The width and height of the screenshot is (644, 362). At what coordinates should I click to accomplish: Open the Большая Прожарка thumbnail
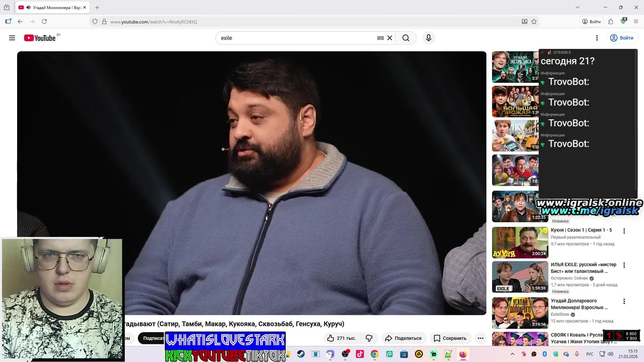point(515,102)
